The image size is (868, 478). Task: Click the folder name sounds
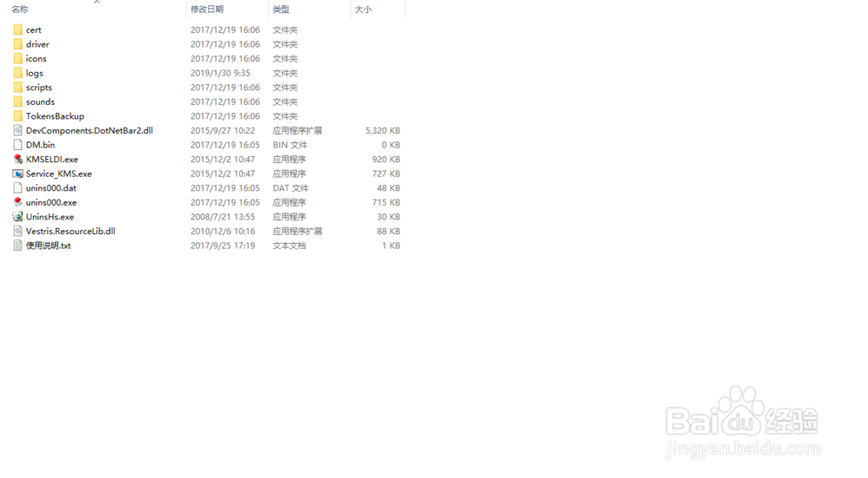41,101
